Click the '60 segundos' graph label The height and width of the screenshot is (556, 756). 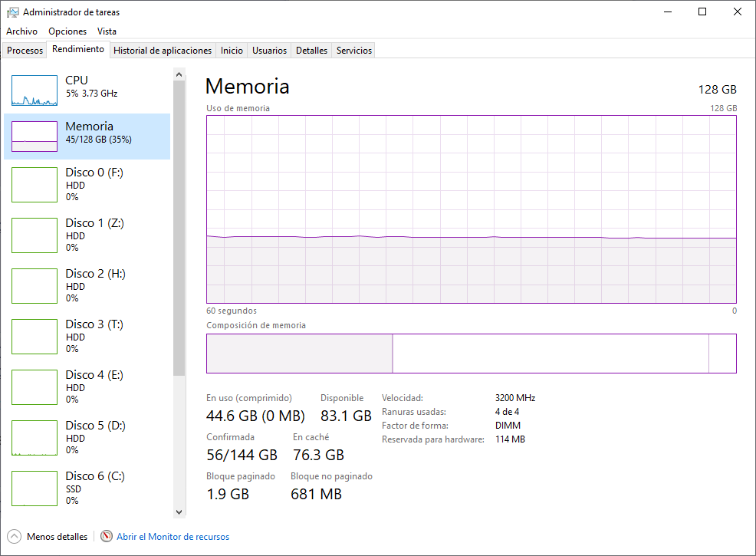[x=232, y=311]
